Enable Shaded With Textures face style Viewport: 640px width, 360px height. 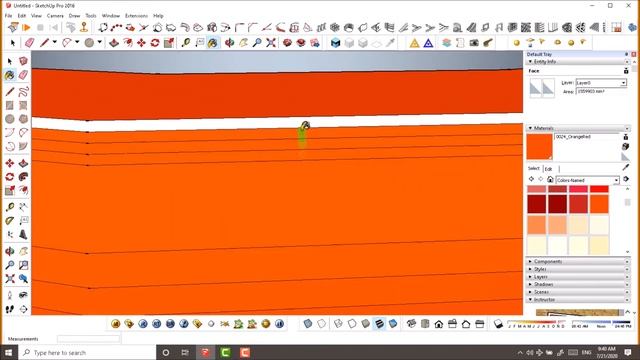tap(379, 324)
